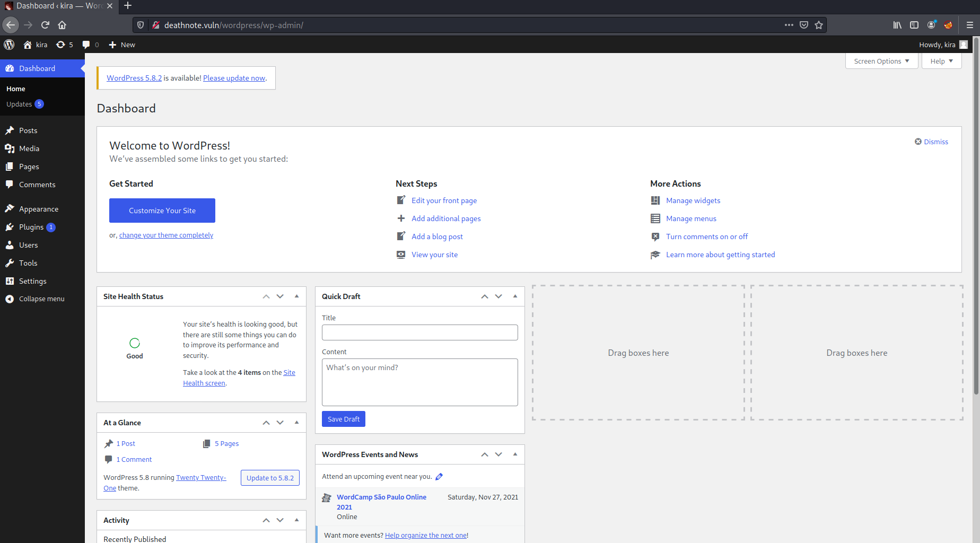980x543 pixels.
Task: Open the Firefox account icon
Action: click(931, 25)
